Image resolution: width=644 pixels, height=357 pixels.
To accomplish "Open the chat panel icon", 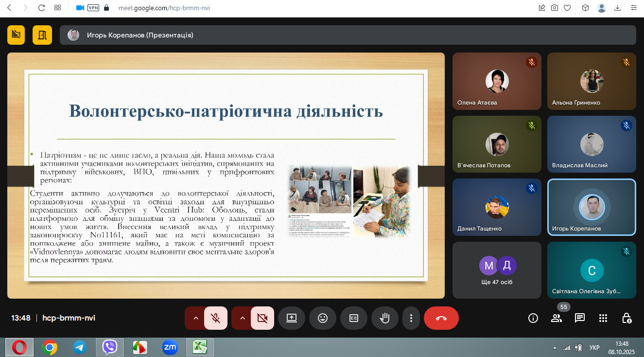I will click(x=579, y=318).
